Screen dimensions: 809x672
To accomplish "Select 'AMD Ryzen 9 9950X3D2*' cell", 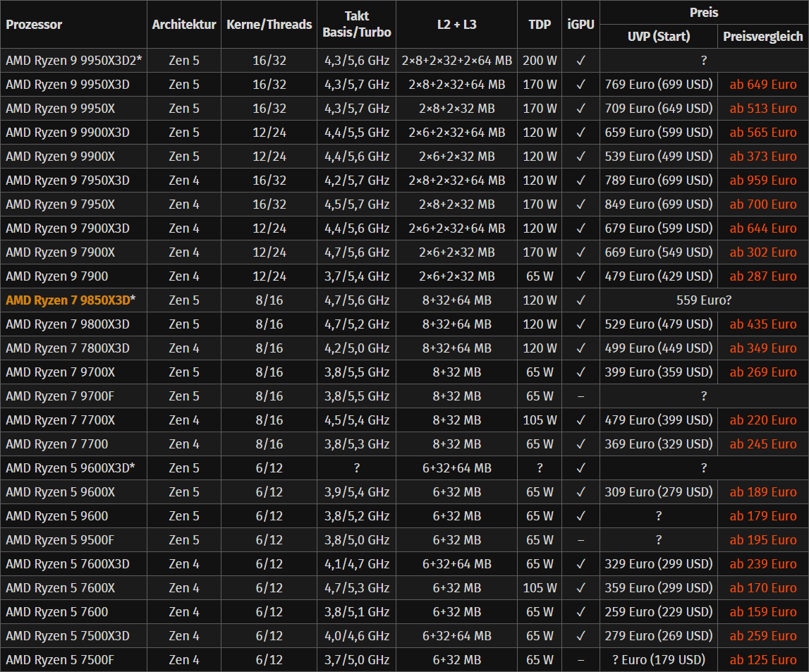I will pyautogui.click(x=74, y=61).
